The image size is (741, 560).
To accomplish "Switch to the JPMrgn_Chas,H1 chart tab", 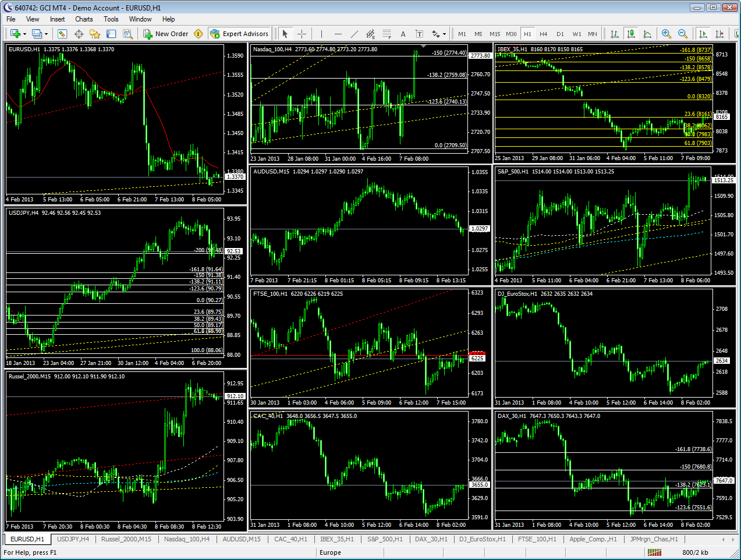I will (654, 539).
